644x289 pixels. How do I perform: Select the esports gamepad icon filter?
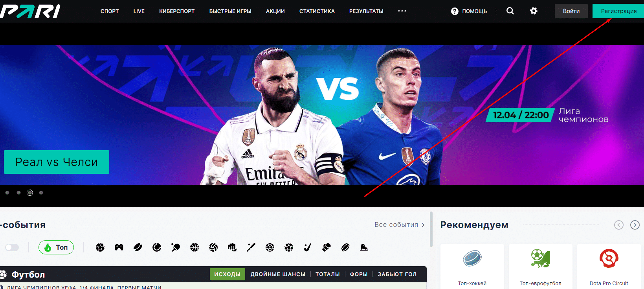119,247
